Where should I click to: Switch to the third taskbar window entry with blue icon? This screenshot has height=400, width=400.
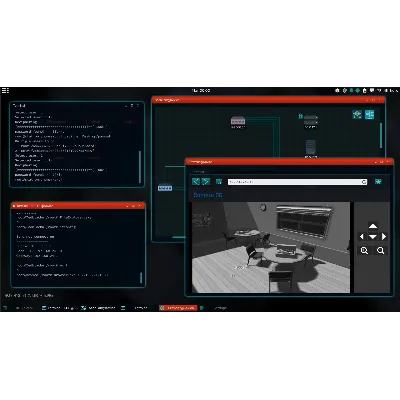tap(99, 308)
